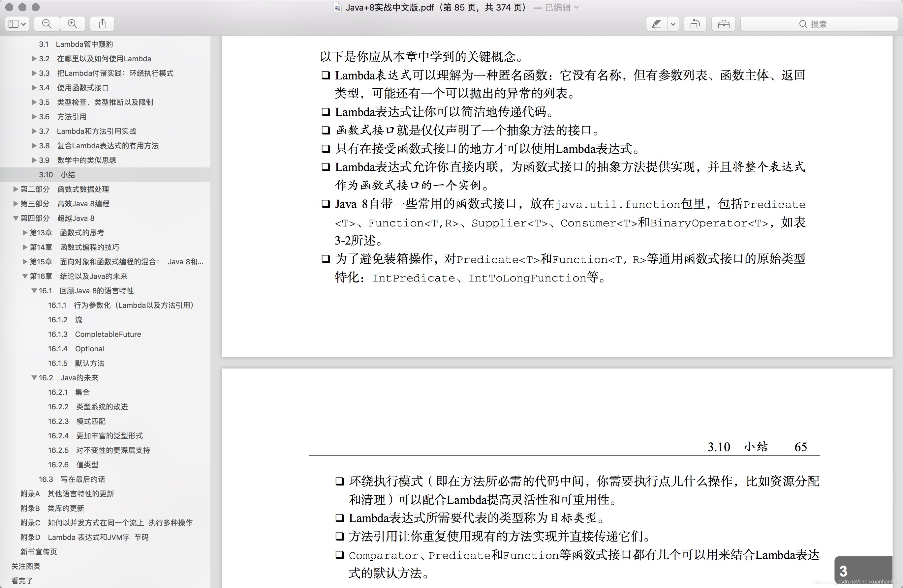Expand section 3.9 数学中的类似思想
The width and height of the screenshot is (903, 588).
pyautogui.click(x=34, y=160)
